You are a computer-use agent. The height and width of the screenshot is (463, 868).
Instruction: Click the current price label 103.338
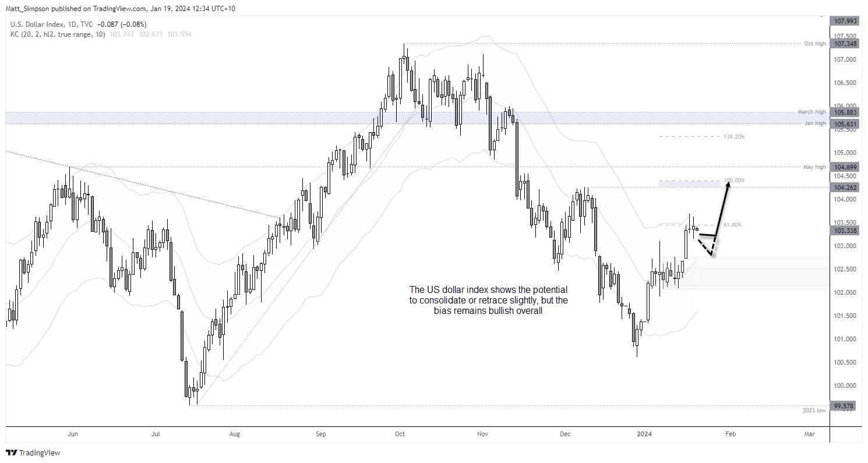tap(845, 230)
